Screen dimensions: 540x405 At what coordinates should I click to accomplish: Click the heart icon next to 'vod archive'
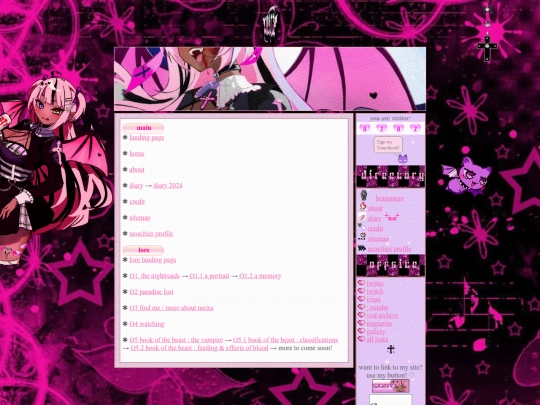(x=361, y=315)
